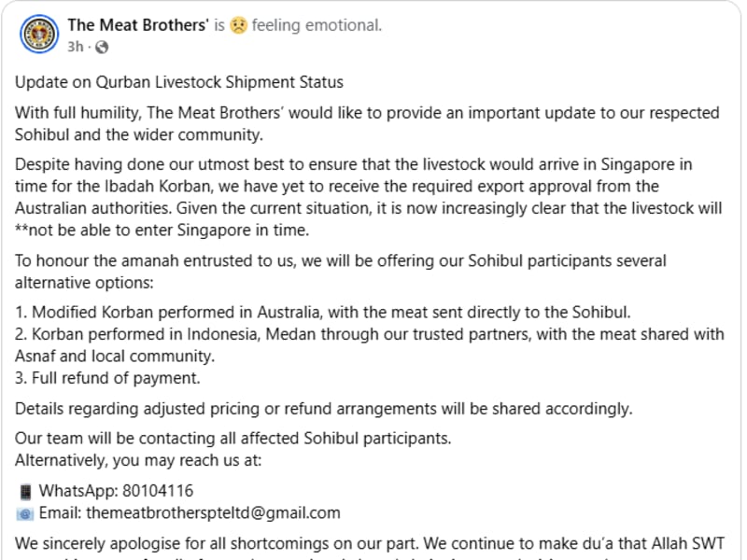The height and width of the screenshot is (560, 747).
Task: Click email themeatbrotherspteltd@gmail.com
Action: click(x=214, y=512)
